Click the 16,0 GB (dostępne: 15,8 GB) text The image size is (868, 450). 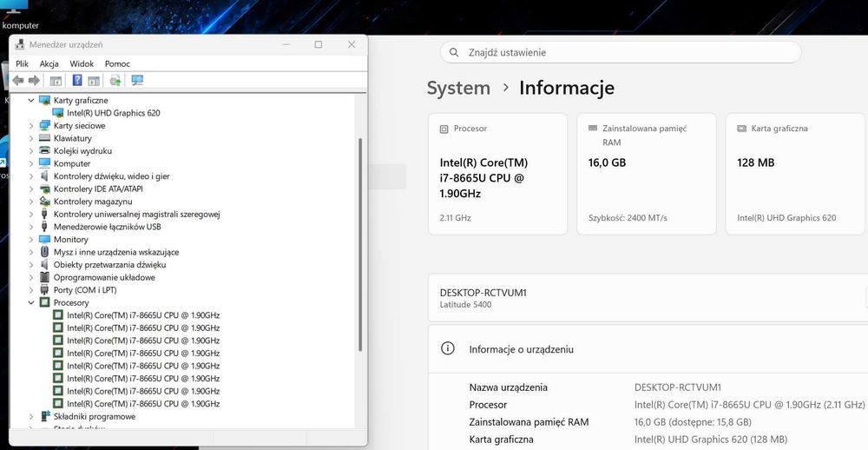pos(693,422)
